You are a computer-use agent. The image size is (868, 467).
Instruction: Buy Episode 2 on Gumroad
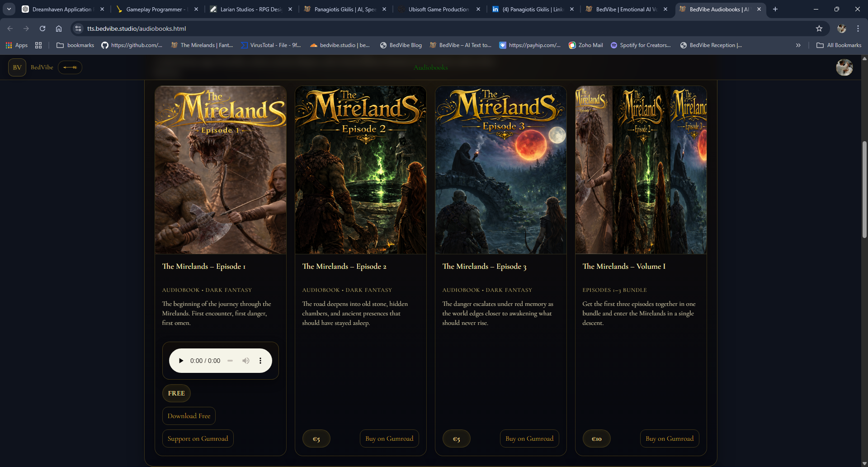coord(389,438)
